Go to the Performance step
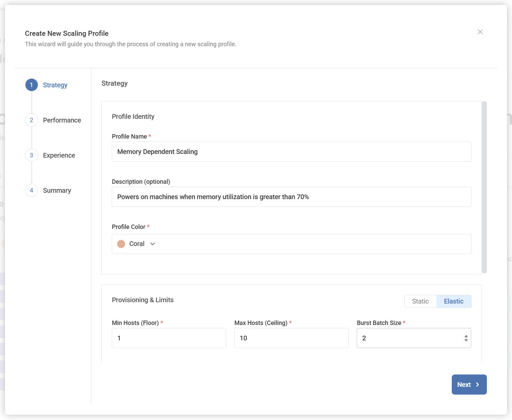 [x=62, y=120]
